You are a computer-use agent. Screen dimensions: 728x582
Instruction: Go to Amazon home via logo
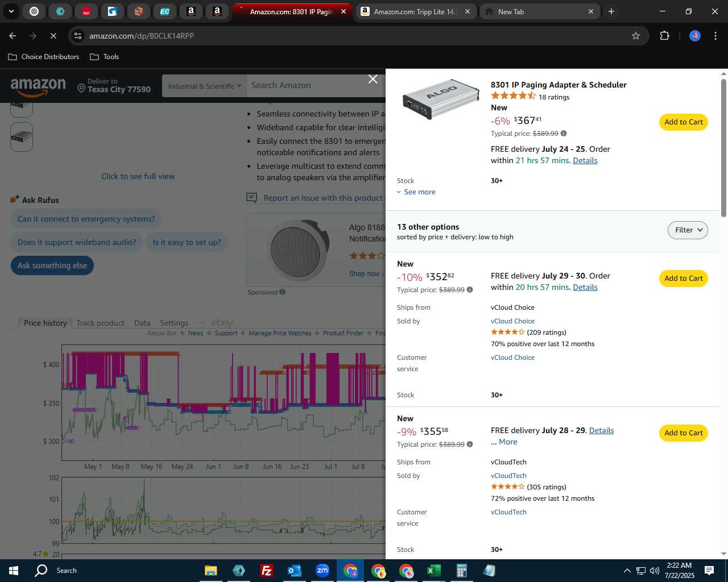pos(38,87)
